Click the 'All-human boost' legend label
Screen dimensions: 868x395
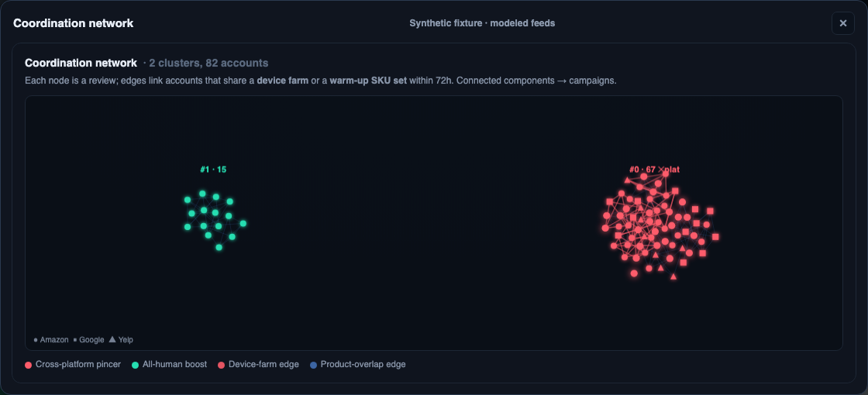[x=175, y=365]
